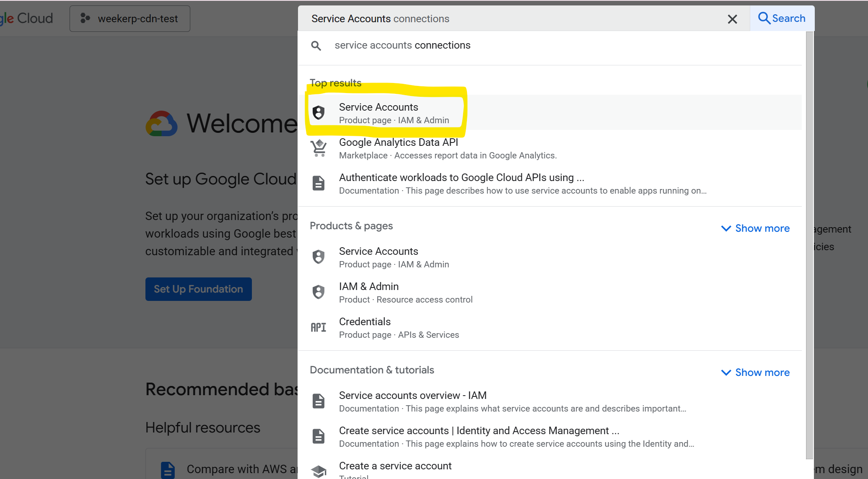Screen dimensions: 868x479
Task: Click document icon for Service accounts overview
Action: coord(319,401)
